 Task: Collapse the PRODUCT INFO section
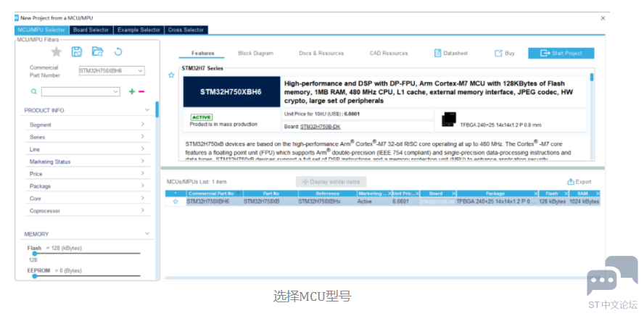[x=147, y=110]
